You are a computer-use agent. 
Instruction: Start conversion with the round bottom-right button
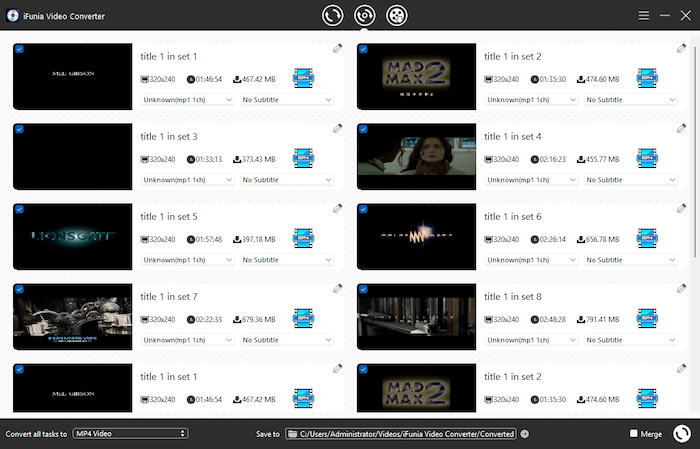point(681,434)
